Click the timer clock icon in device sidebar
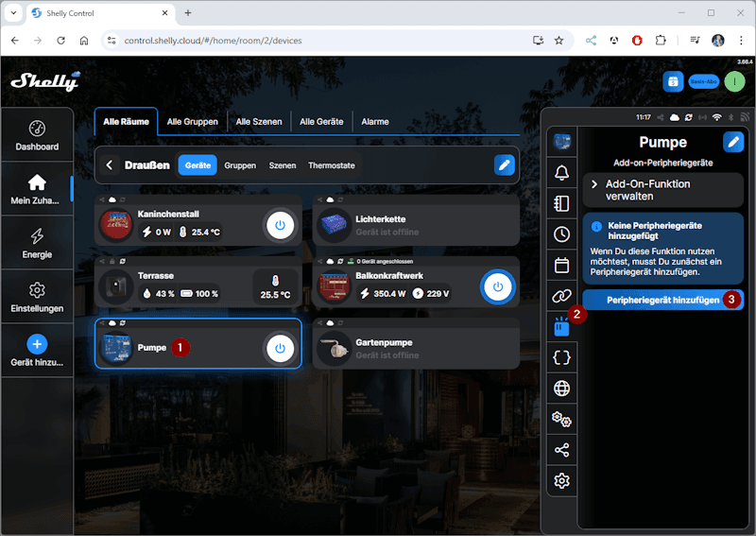 click(562, 233)
